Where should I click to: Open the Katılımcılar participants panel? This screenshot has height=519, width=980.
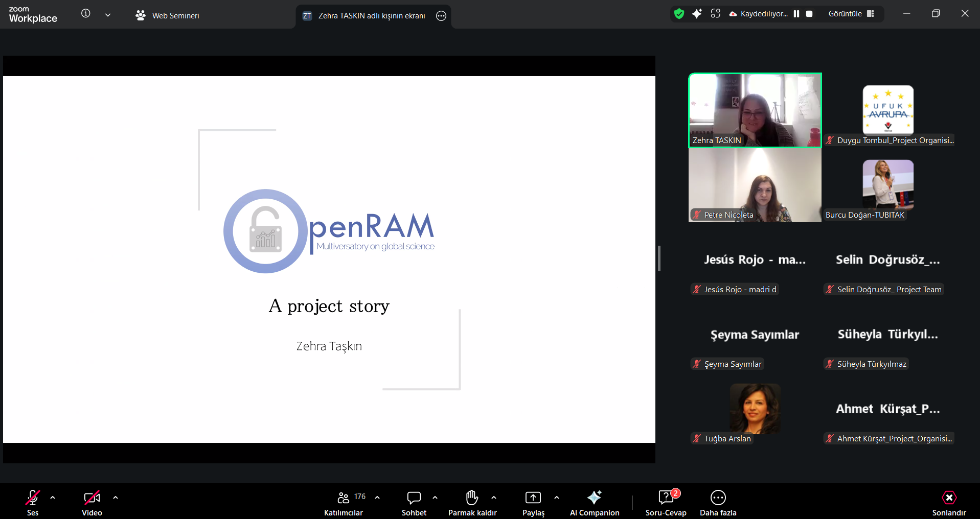[344, 503]
